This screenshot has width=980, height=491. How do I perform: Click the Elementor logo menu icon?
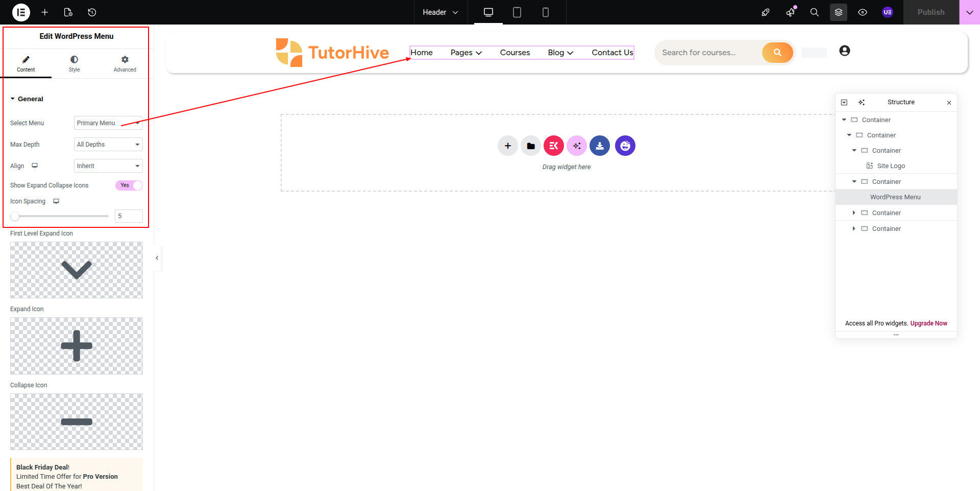21,12
